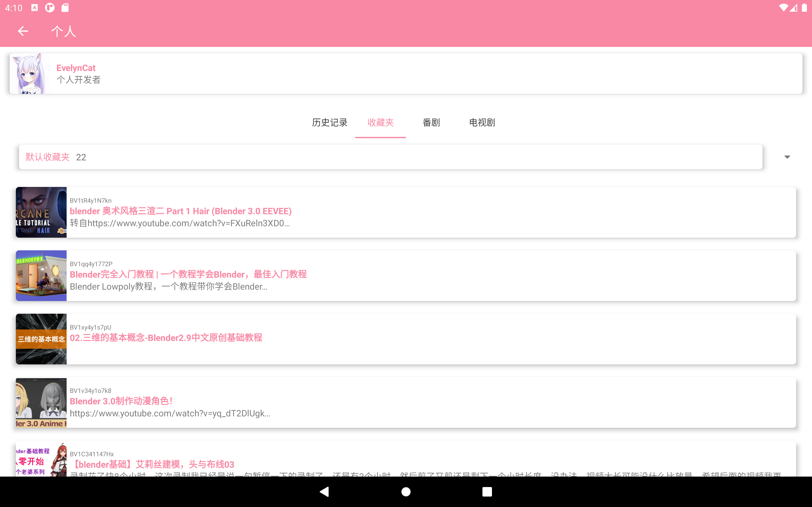812x507 pixels.
Task: Open blender 奥术风格三渲二 video title
Action: click(180, 211)
